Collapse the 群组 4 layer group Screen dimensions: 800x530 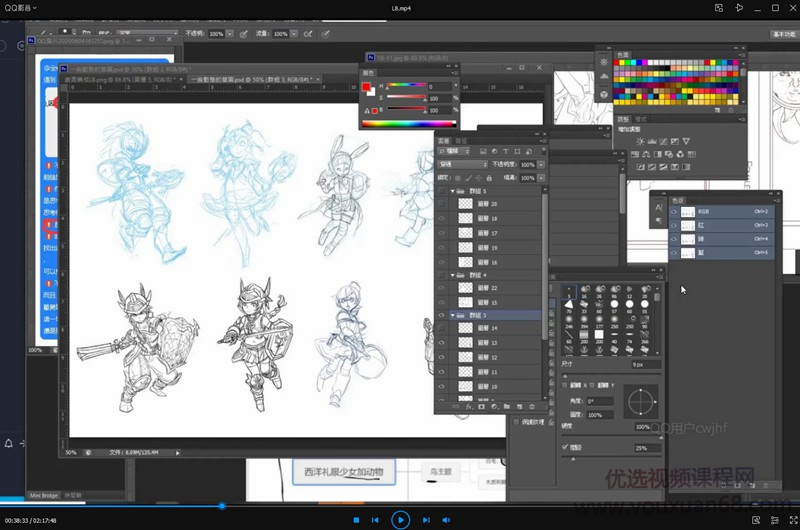point(451,274)
